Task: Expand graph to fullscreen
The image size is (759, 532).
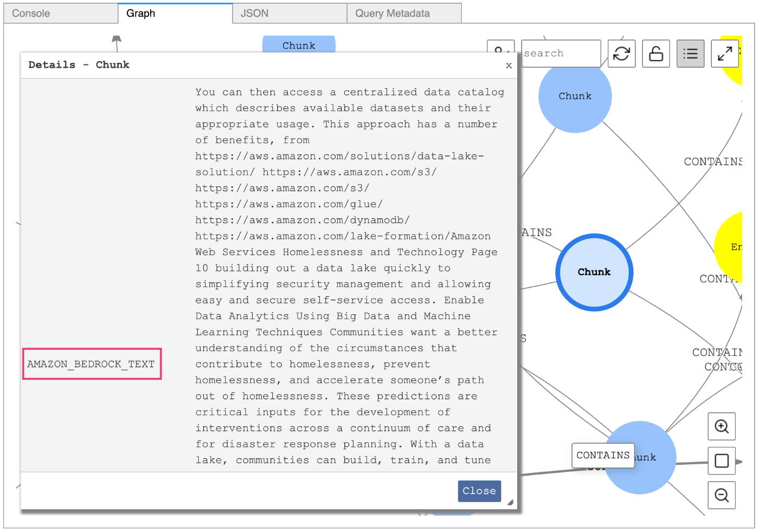Action: 725,54
